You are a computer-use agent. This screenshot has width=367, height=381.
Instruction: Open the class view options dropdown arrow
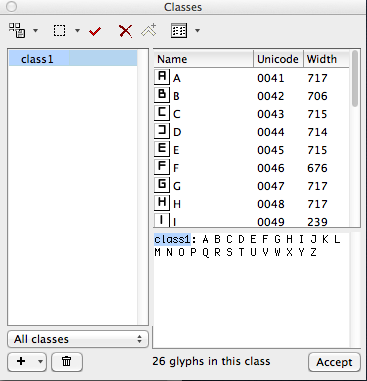[x=35, y=31]
